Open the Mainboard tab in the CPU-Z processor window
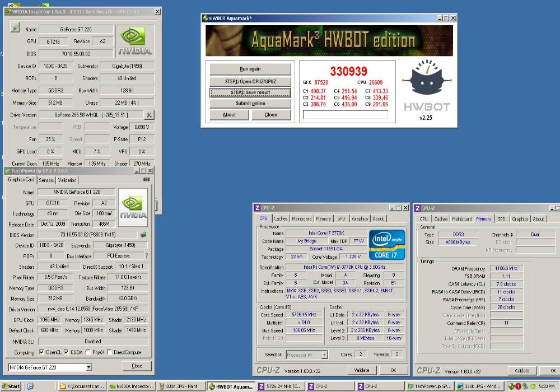The height and width of the screenshot is (392, 560). [302, 218]
